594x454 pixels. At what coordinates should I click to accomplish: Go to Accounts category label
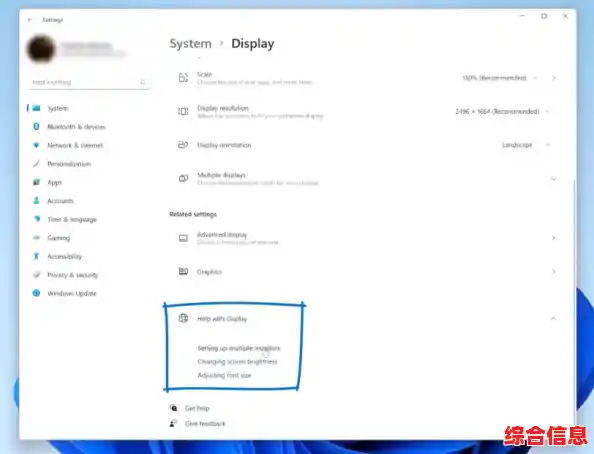click(x=60, y=201)
